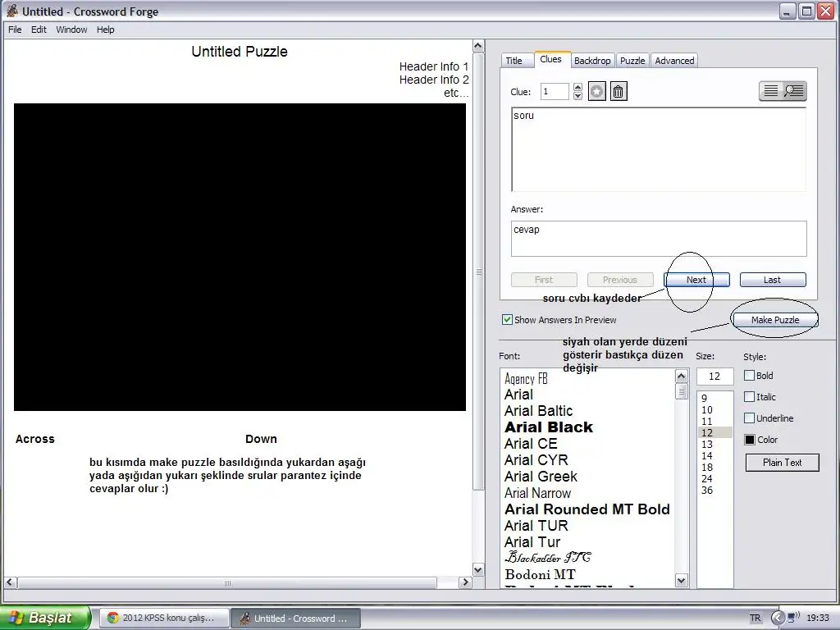Screen dimensions: 840x630
Task: Select Arial Black font
Action: coord(549,427)
